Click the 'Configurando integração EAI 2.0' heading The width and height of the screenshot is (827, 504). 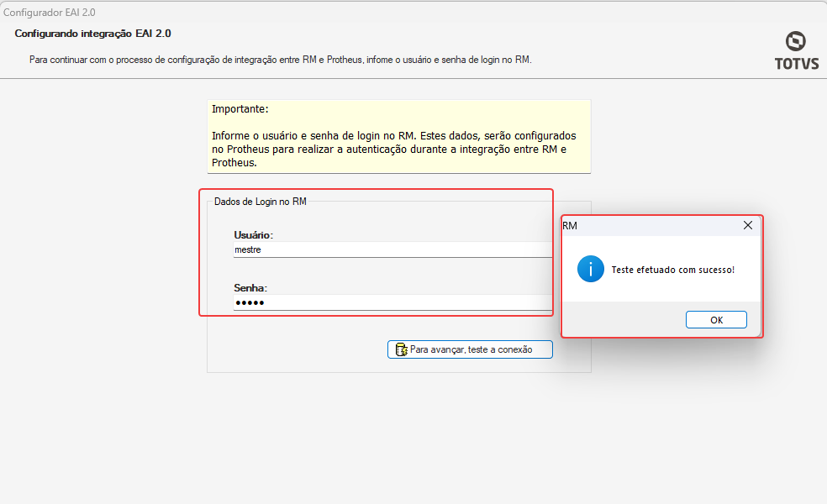pyautogui.click(x=92, y=34)
